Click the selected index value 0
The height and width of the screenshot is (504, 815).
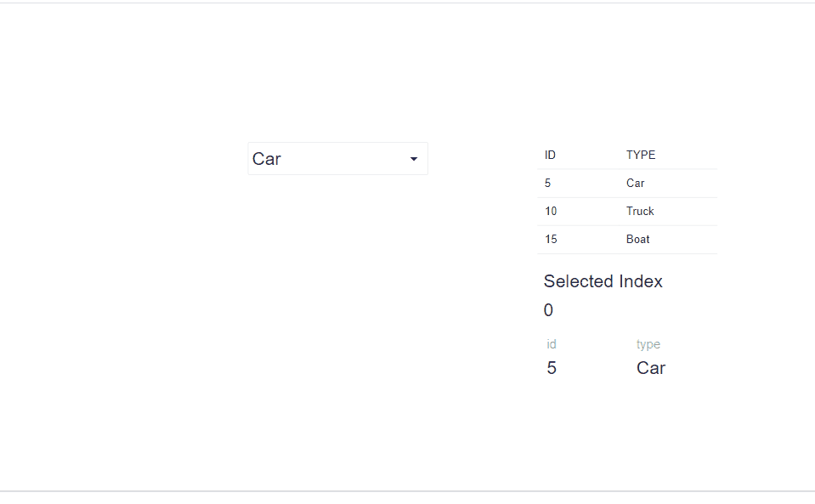pos(548,310)
